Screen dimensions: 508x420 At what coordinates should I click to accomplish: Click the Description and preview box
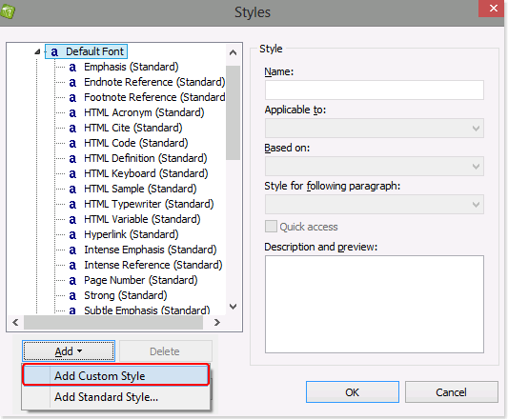click(x=375, y=305)
